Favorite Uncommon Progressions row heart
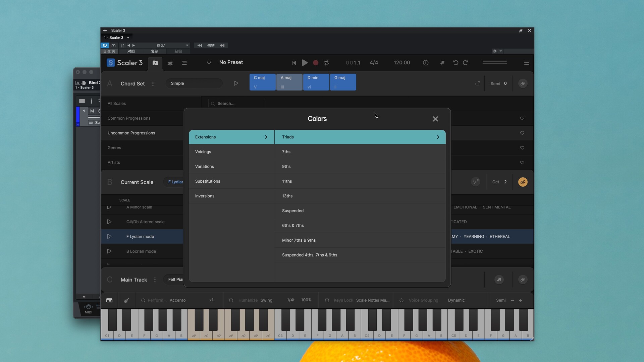The image size is (644, 362). click(522, 133)
